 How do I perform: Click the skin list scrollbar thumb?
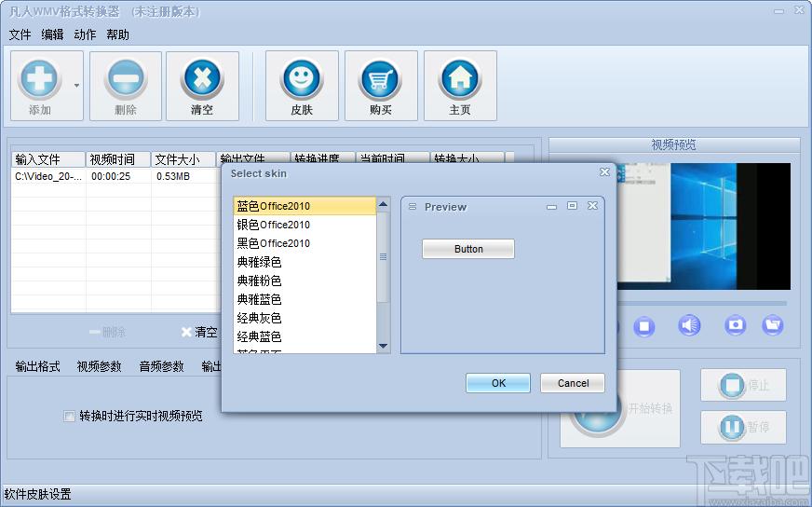[x=384, y=256]
